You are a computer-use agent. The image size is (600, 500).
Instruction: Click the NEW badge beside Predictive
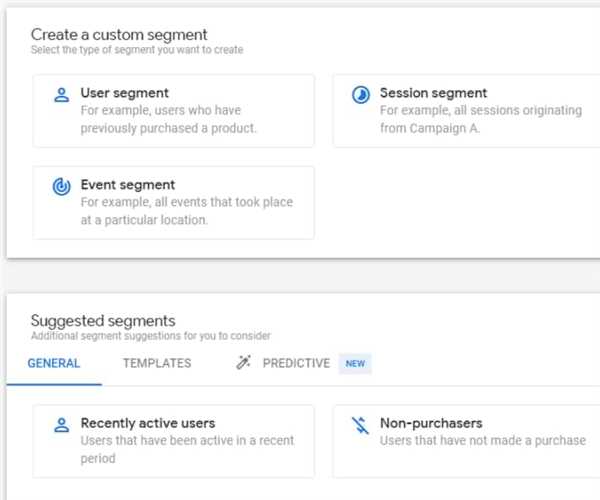click(x=355, y=363)
